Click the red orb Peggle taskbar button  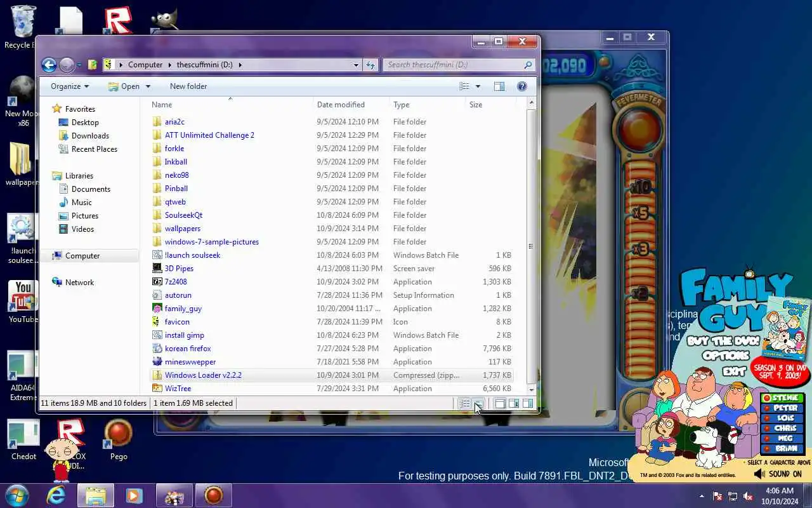click(213, 495)
